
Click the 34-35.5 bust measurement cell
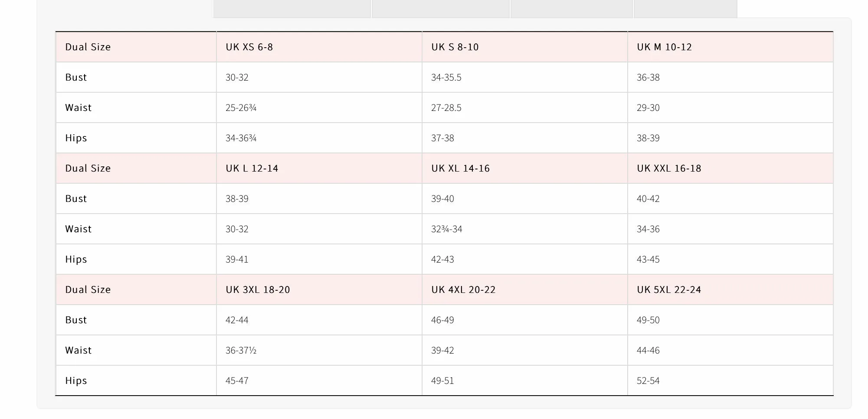point(525,77)
